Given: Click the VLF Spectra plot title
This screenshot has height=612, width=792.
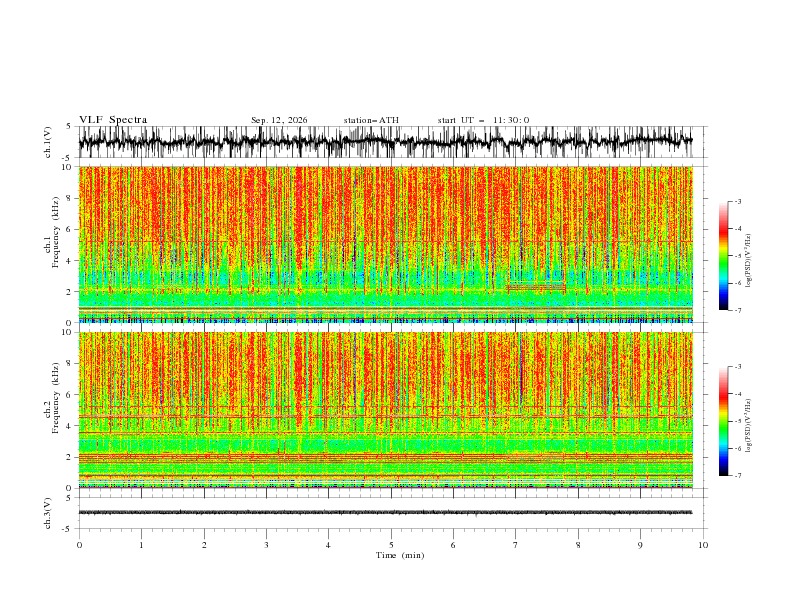Looking at the screenshot, I should 113,120.
